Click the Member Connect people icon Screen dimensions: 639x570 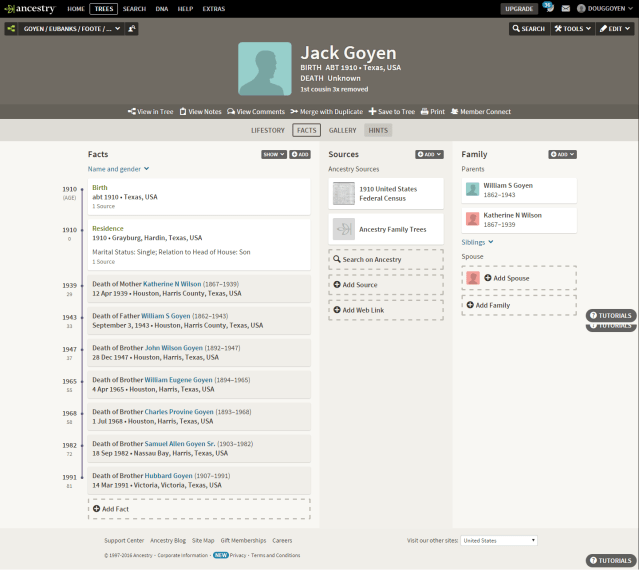pyautogui.click(x=454, y=111)
